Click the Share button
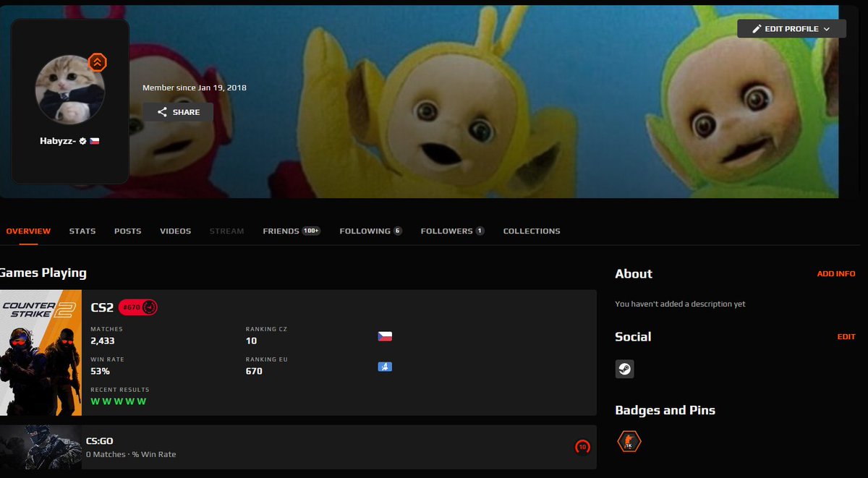Image resolution: width=868 pixels, height=478 pixels. tap(178, 112)
